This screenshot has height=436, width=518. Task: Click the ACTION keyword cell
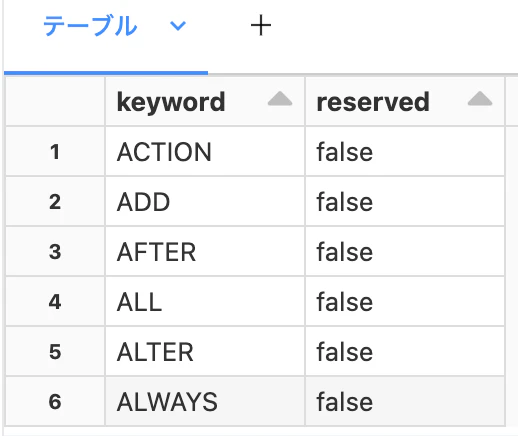click(205, 151)
